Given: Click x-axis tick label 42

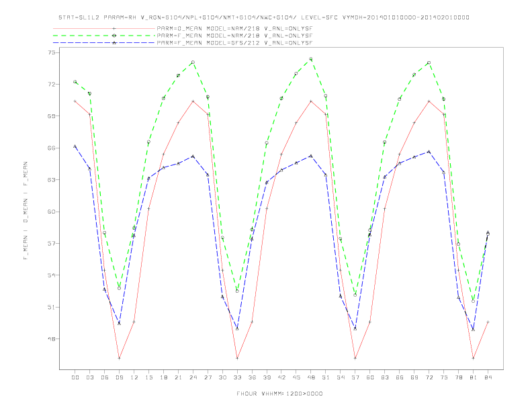Looking at the screenshot, I should pyautogui.click(x=281, y=377).
